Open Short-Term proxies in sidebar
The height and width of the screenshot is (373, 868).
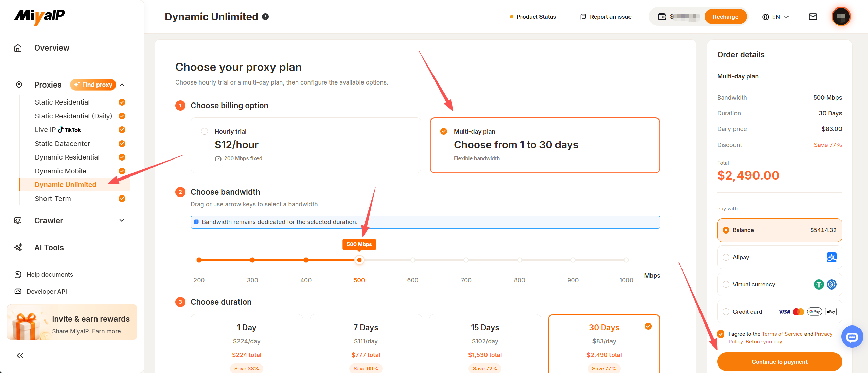[x=53, y=199]
